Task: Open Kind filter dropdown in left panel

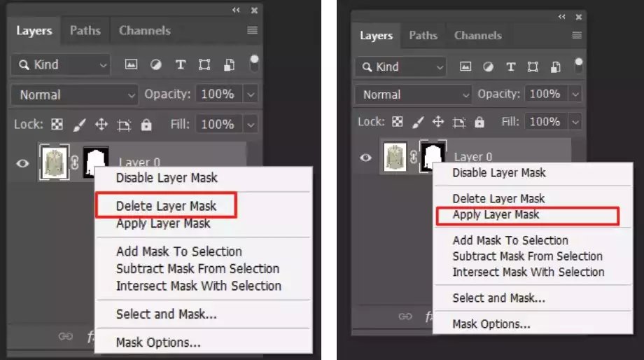Action: [61, 64]
